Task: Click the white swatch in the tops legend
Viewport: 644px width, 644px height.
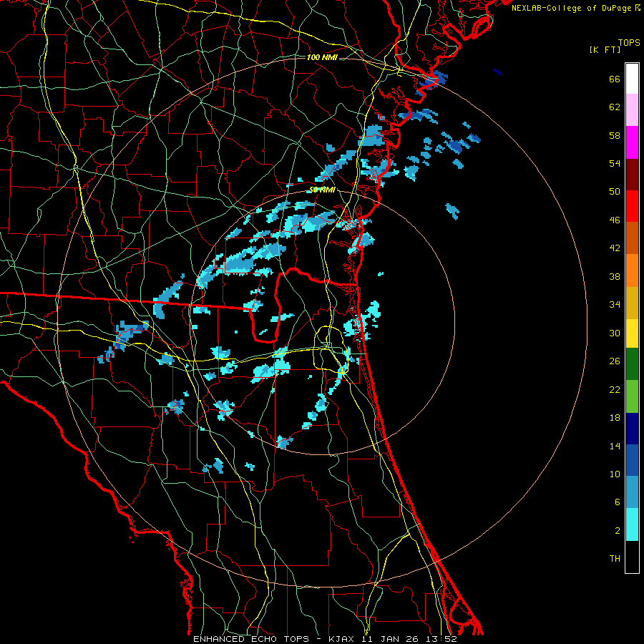Action: coord(632,79)
